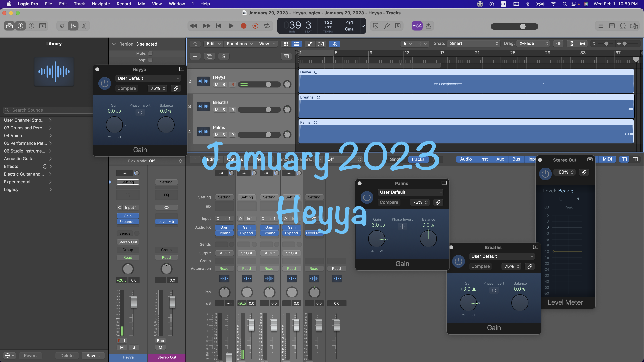Show automation button in Tracks toolbar
Screen dimensions: 644x362
click(310, 44)
